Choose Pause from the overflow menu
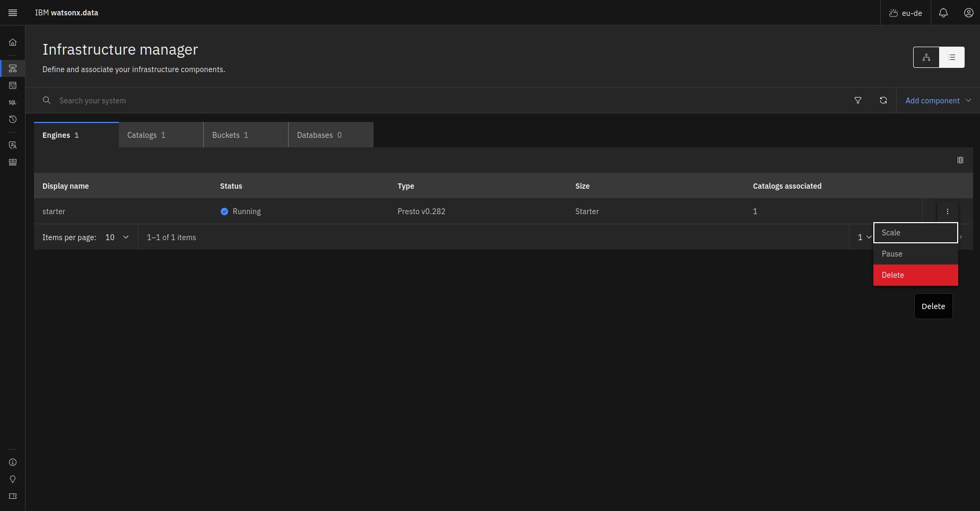Screen dimensions: 980x511 916,254
